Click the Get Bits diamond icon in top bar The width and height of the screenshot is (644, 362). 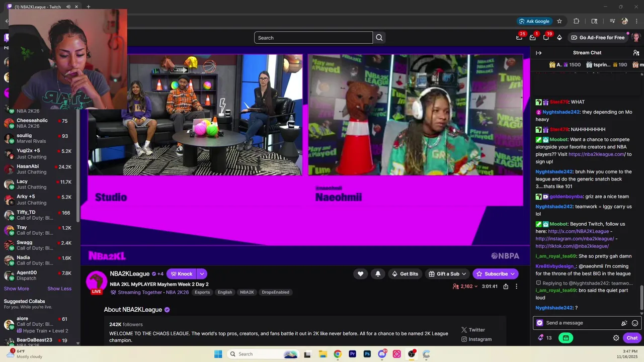click(x=559, y=38)
